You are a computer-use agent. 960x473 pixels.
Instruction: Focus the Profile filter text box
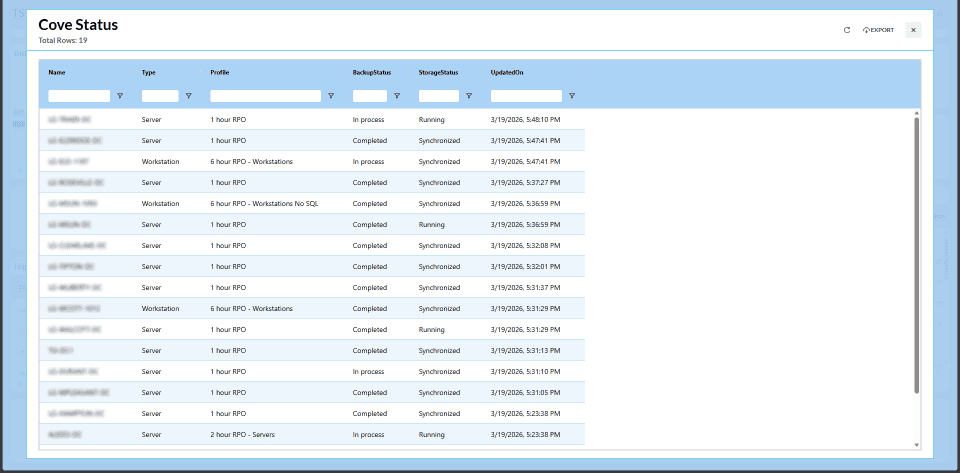266,96
